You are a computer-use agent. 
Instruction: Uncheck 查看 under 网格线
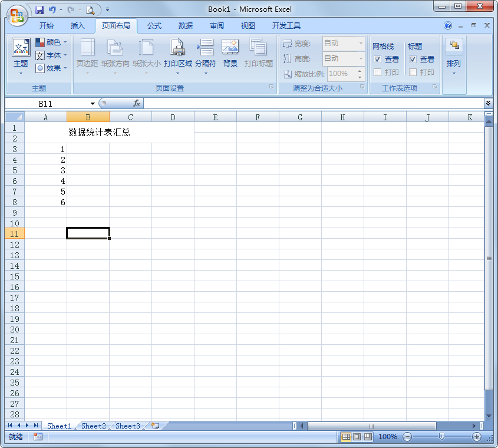coord(377,59)
